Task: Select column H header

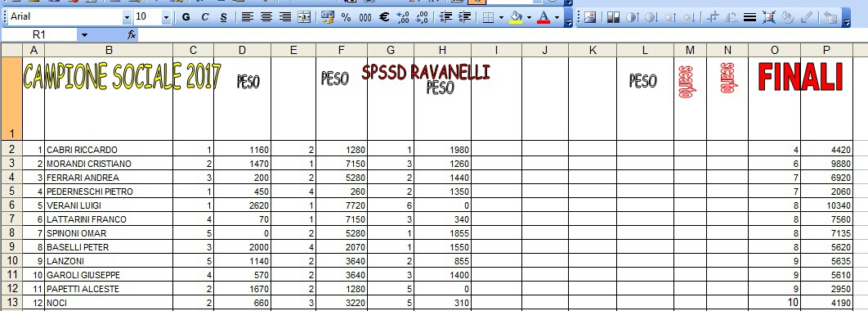Action: click(442, 50)
